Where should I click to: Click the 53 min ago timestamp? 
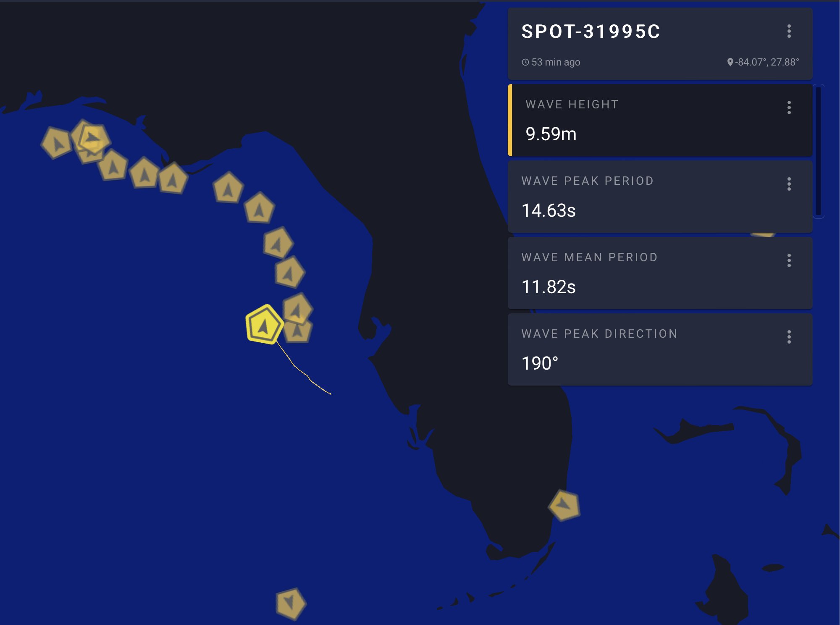pos(556,62)
